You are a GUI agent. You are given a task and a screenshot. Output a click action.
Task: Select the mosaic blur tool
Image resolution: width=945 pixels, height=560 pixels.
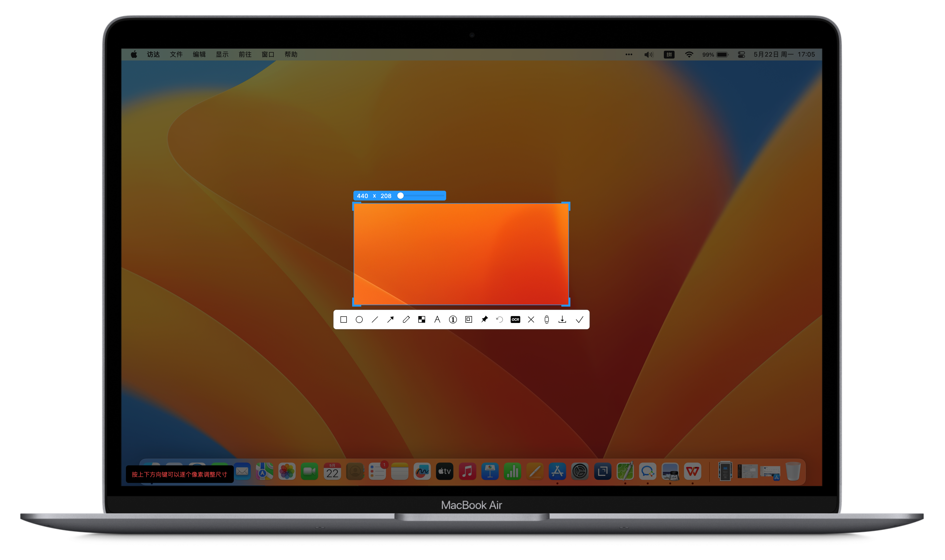pyautogui.click(x=422, y=320)
